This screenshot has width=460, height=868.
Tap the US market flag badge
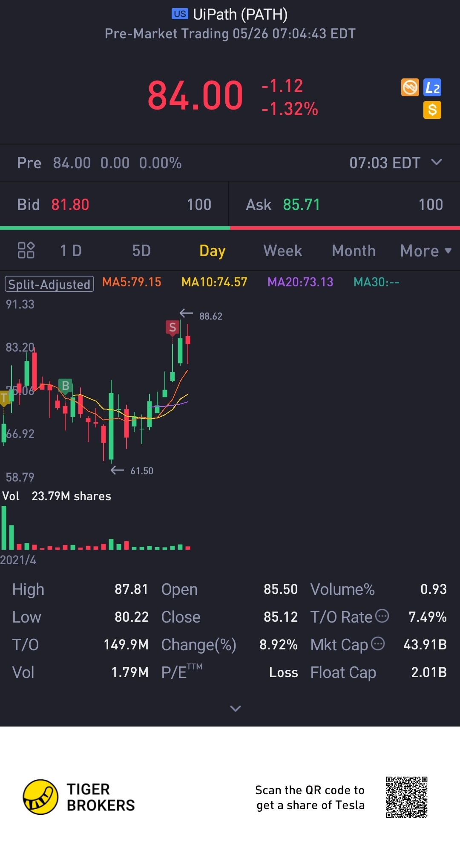180,14
